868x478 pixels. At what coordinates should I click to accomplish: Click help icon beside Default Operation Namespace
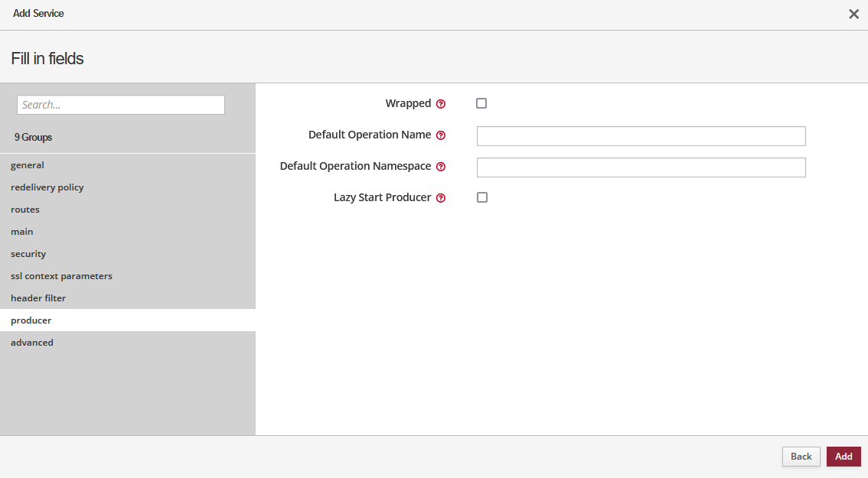[441, 167]
